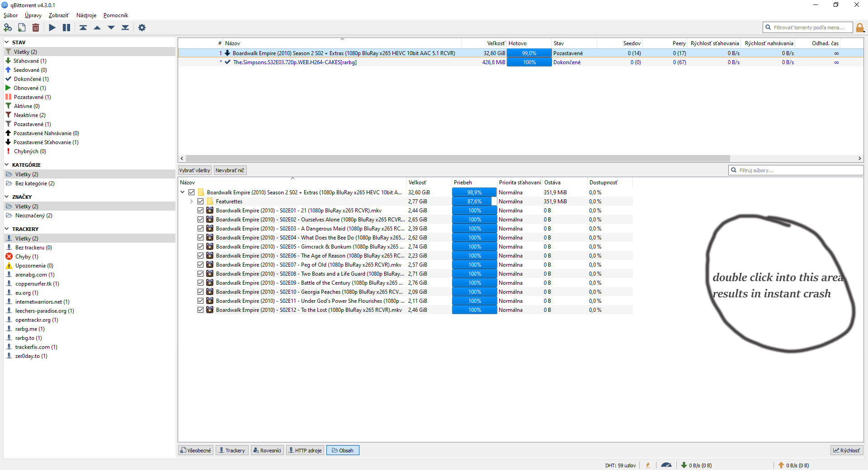868x470 pixels.
Task: Pause torrent with the pause icon
Action: [66, 28]
